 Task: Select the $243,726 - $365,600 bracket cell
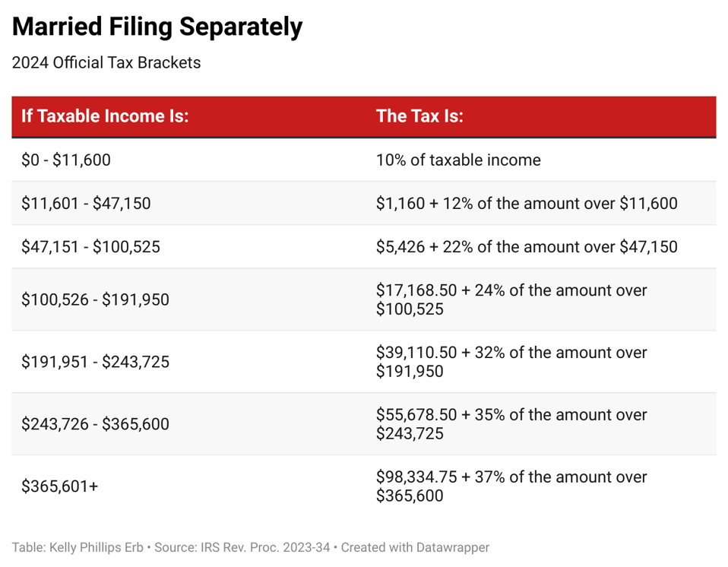pyautogui.click(x=95, y=424)
